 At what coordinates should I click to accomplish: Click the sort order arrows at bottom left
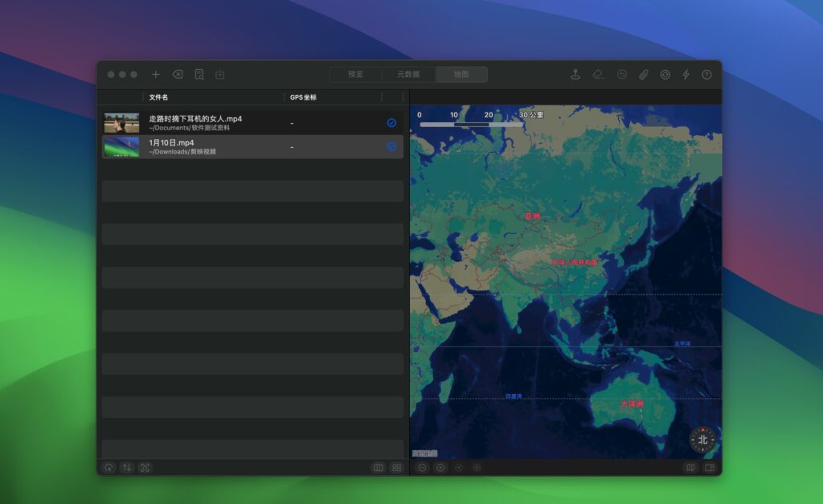click(x=126, y=467)
